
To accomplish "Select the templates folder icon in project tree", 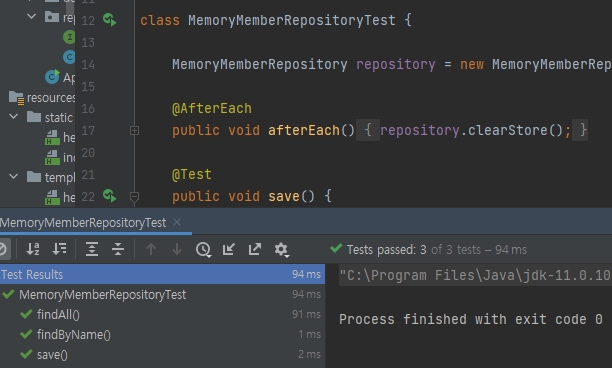I will click(34, 177).
